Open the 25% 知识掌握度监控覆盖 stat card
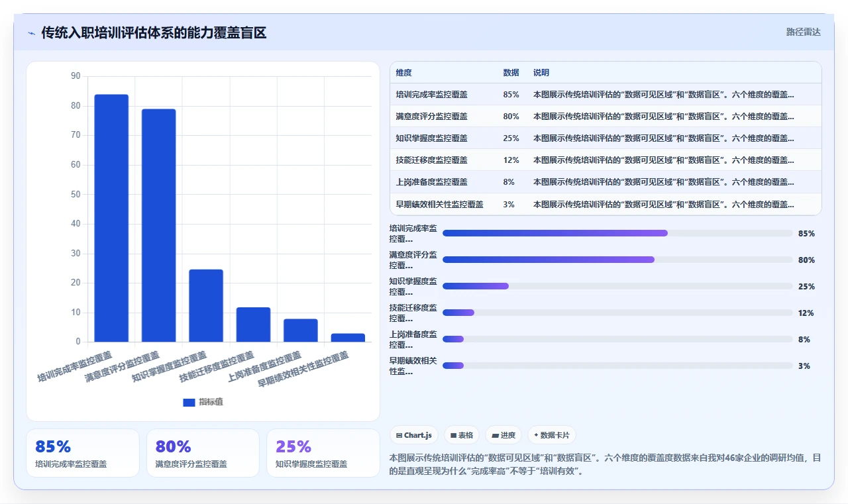 pyautogui.click(x=323, y=453)
